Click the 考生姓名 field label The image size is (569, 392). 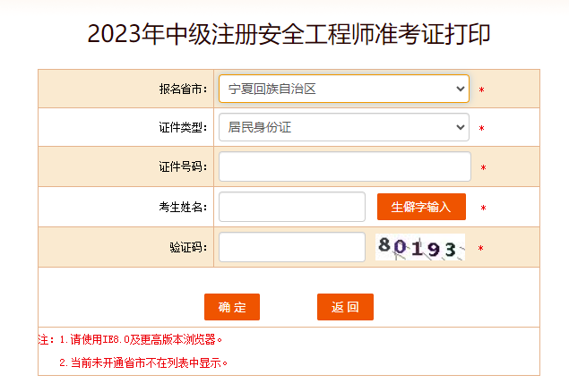[183, 208]
